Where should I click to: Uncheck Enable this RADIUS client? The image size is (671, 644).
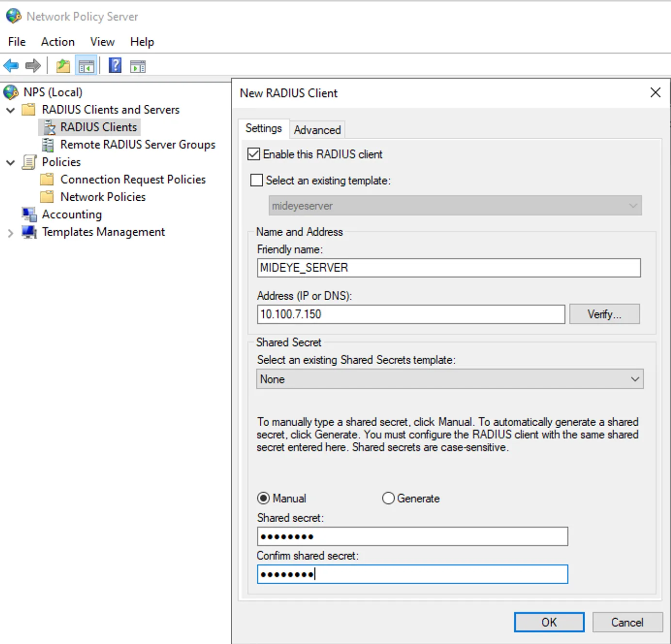(254, 154)
